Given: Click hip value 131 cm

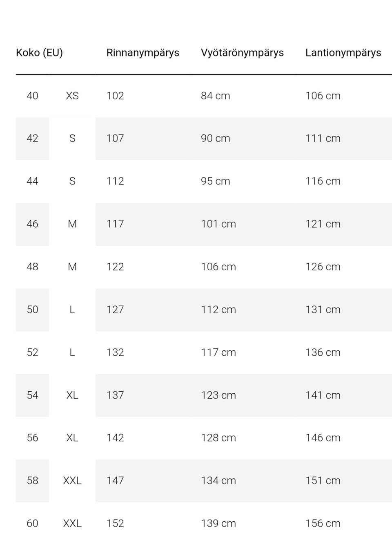Looking at the screenshot, I should pos(323,309).
